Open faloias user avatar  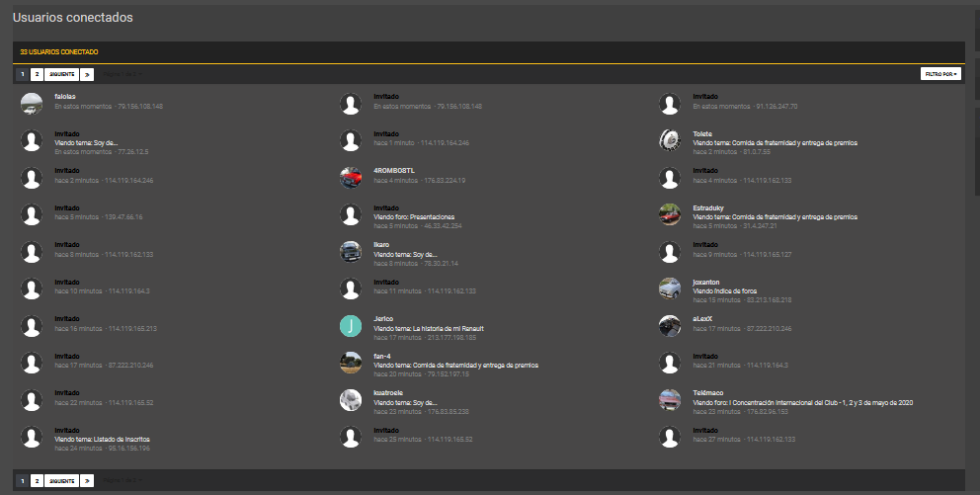click(x=32, y=104)
